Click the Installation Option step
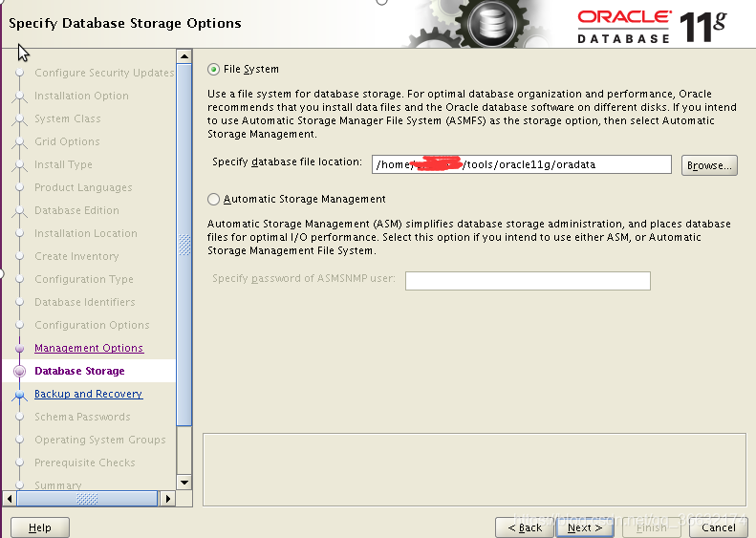The width and height of the screenshot is (756, 538). click(x=81, y=96)
